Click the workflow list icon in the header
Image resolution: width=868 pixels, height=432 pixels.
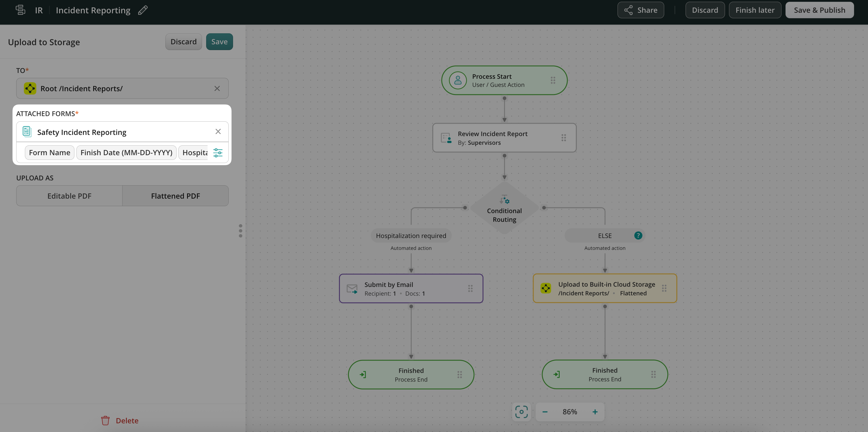click(x=21, y=10)
